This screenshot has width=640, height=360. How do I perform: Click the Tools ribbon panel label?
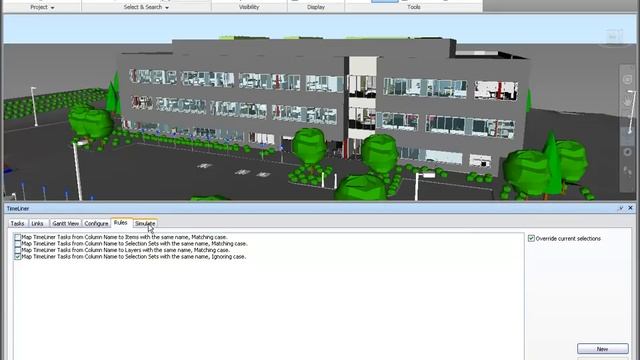click(413, 7)
